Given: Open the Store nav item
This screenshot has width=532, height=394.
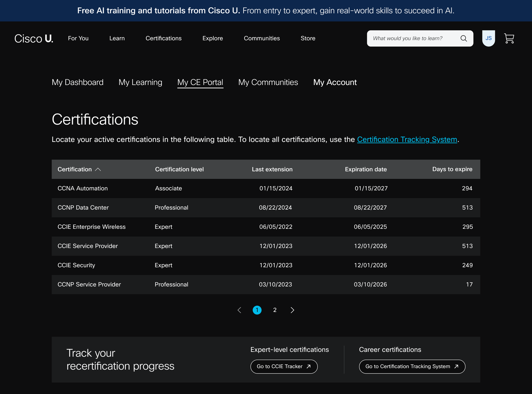Looking at the screenshot, I should point(308,38).
